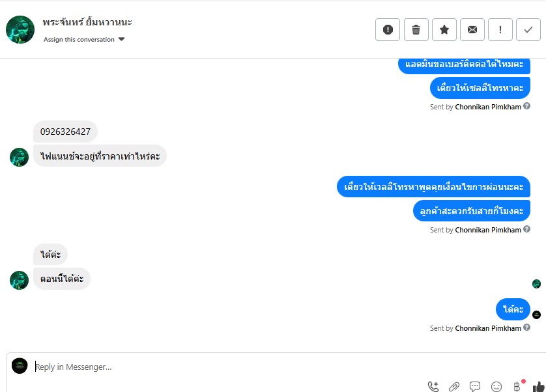Send a thumbs up like
Screen dimensions: 546x392
539,386
